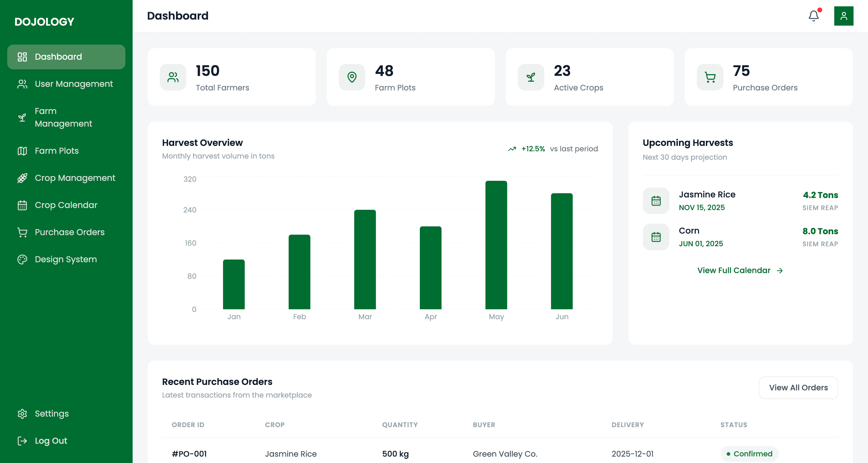Screen dimensions: 868x463
Task: Open Farm Management menu item
Action: coord(66,117)
